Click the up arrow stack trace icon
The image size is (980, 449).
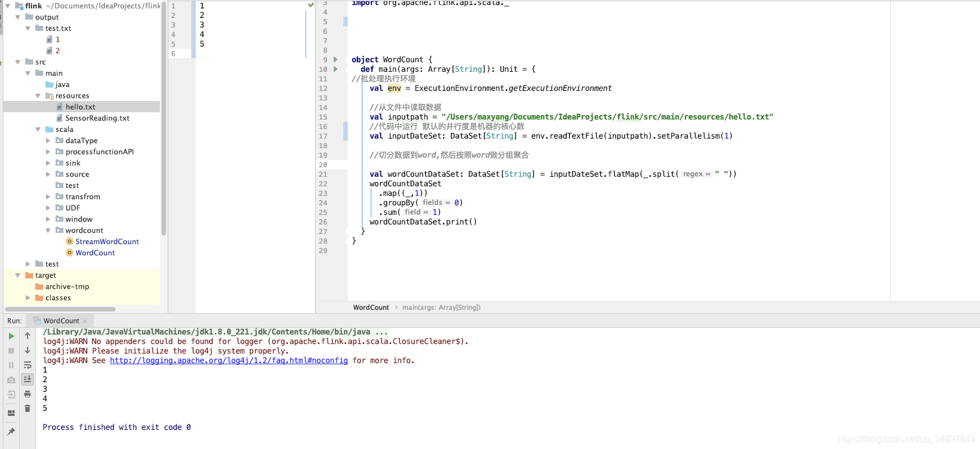pos(27,336)
